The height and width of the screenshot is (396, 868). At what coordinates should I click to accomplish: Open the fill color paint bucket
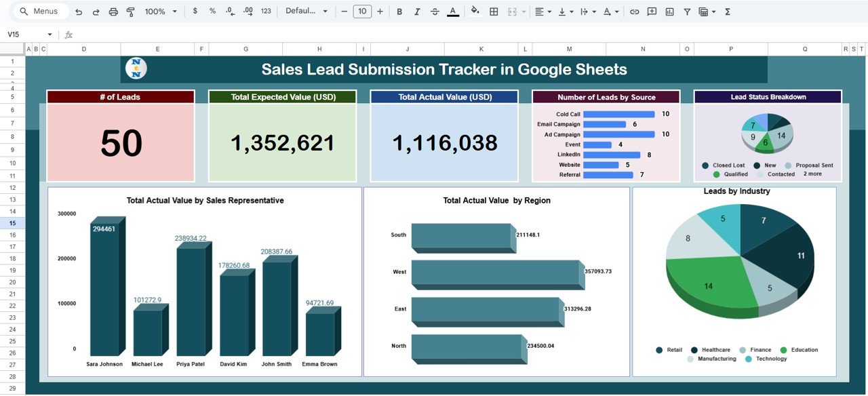pyautogui.click(x=475, y=12)
